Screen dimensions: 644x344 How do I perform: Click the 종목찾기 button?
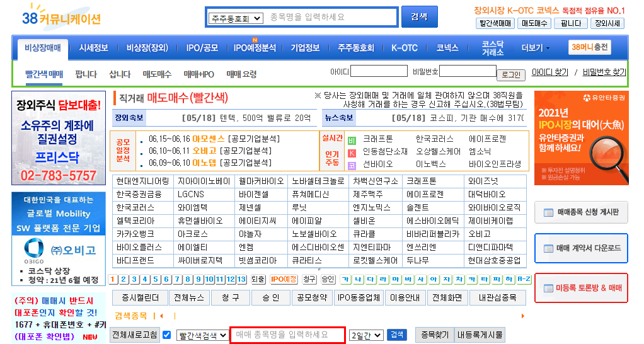point(435,335)
